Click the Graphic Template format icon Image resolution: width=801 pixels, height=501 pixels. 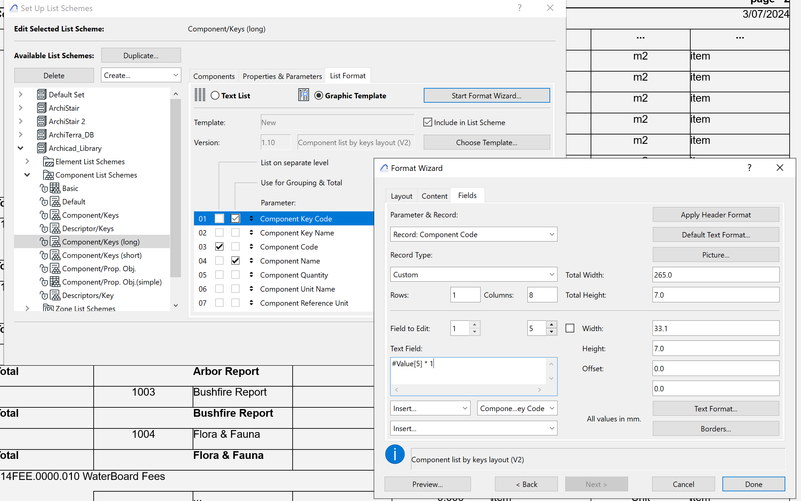click(x=303, y=96)
